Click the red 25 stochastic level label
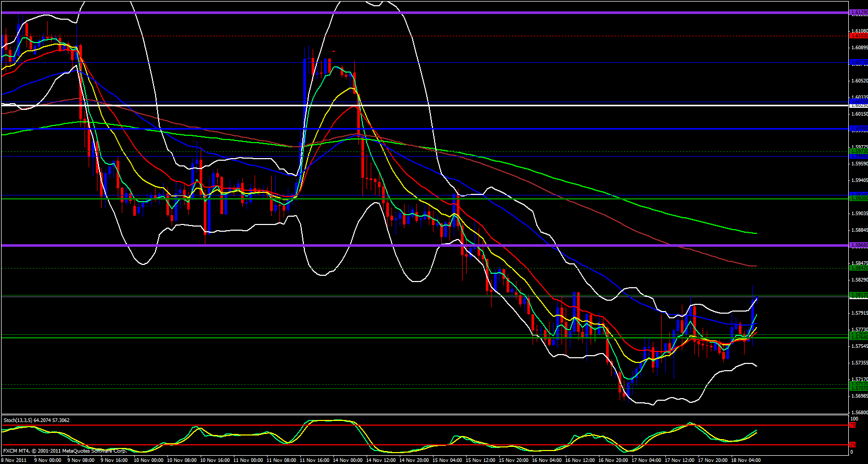 pos(852,445)
